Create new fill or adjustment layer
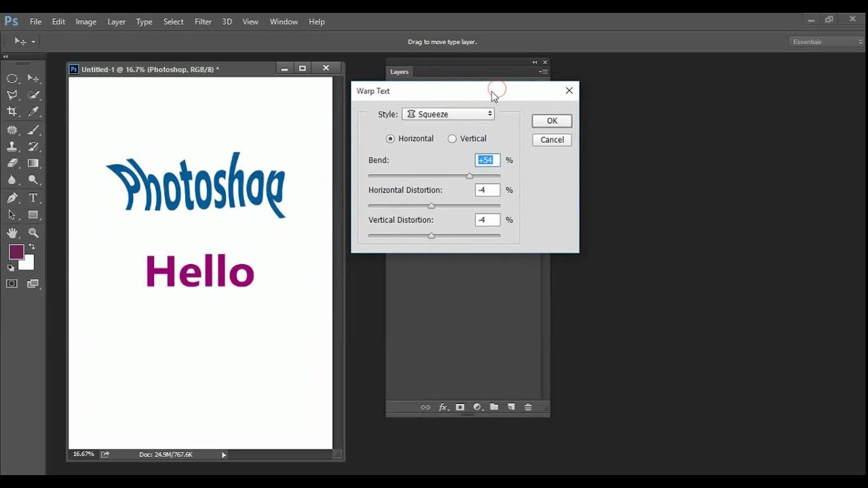The image size is (868, 488). tap(477, 407)
